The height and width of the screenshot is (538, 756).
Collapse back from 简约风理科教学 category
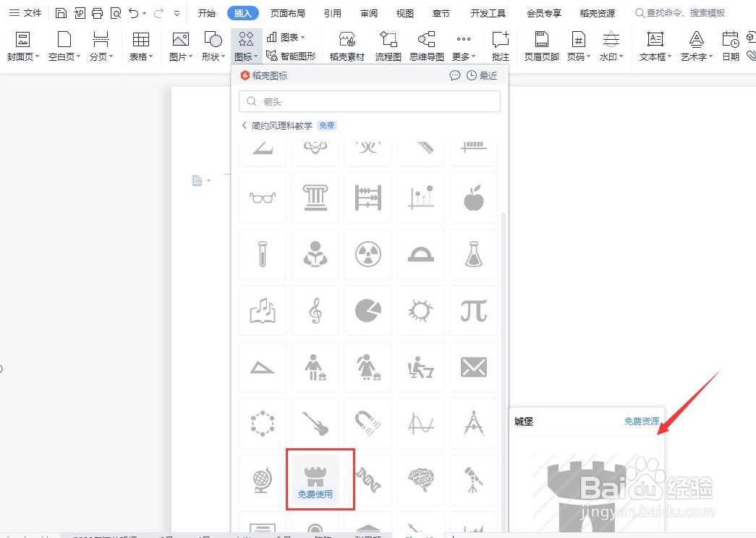[244, 125]
